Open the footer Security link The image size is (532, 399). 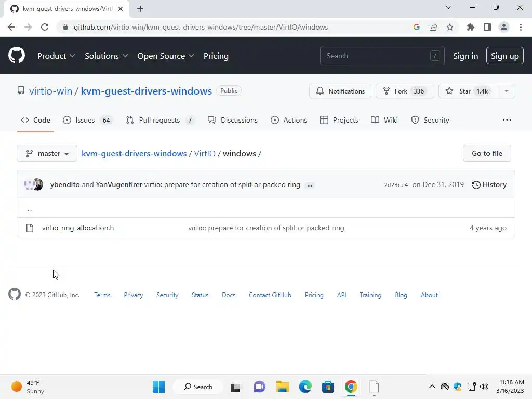point(167,295)
